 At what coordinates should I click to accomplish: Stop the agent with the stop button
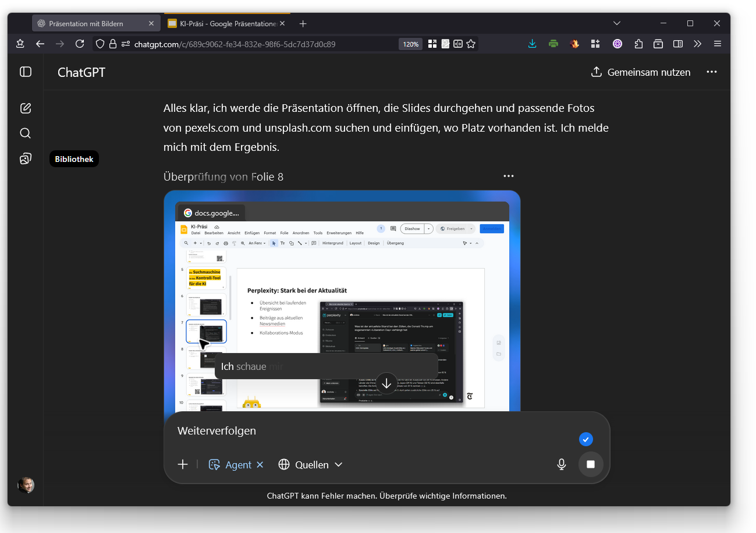click(590, 464)
